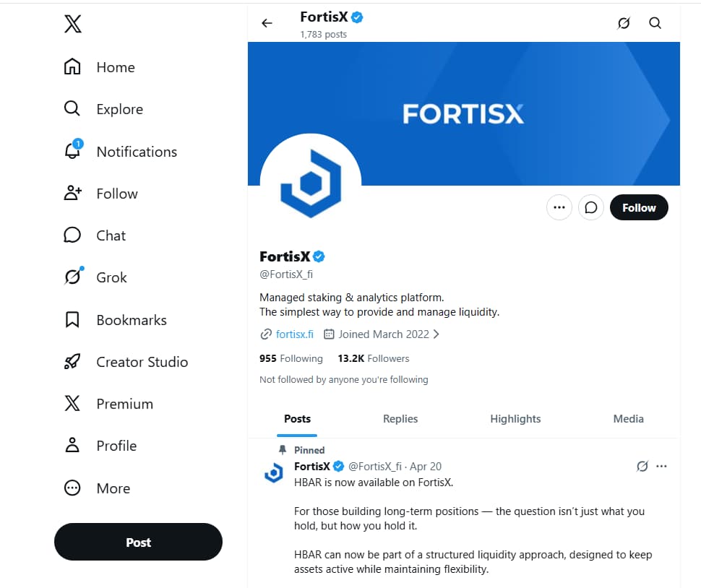Click the X logo in the sidebar
Viewport: 701px width, 588px height.
coord(72,24)
